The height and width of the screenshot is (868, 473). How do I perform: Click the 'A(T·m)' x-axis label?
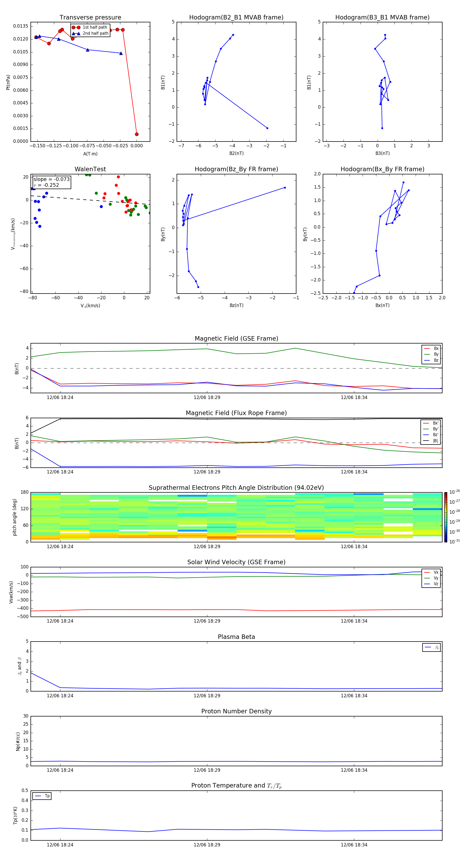pyautogui.click(x=90, y=154)
